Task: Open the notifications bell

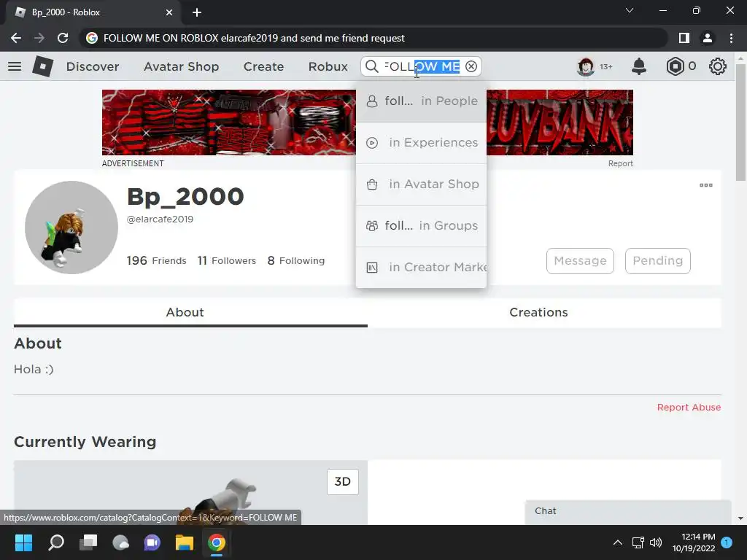Action: pos(639,66)
